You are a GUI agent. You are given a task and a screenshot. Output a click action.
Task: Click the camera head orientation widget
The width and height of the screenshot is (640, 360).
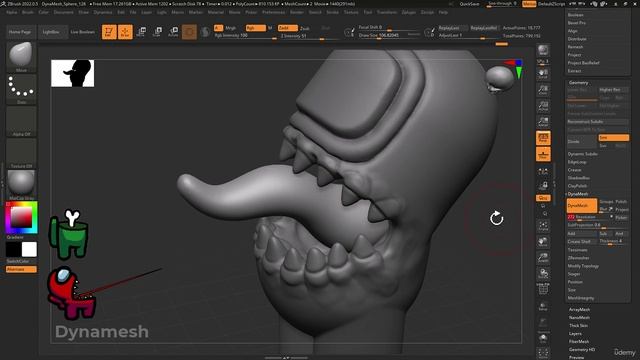pos(499,78)
